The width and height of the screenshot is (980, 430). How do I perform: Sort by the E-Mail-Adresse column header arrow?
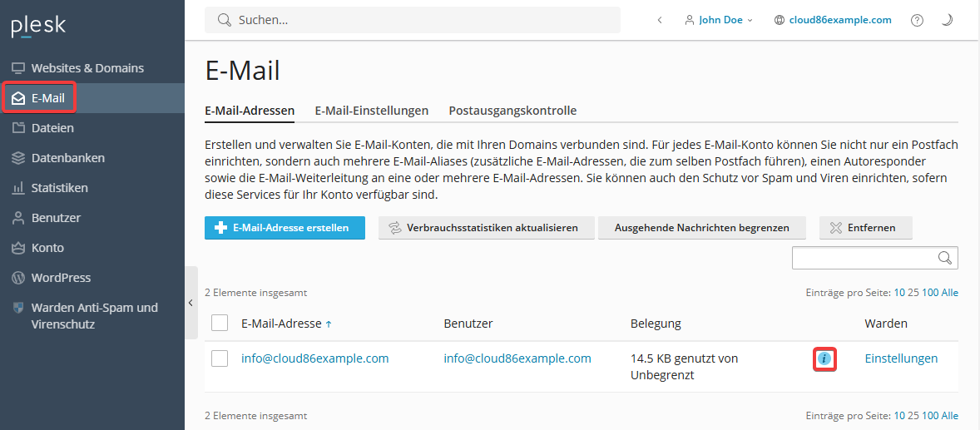(329, 324)
